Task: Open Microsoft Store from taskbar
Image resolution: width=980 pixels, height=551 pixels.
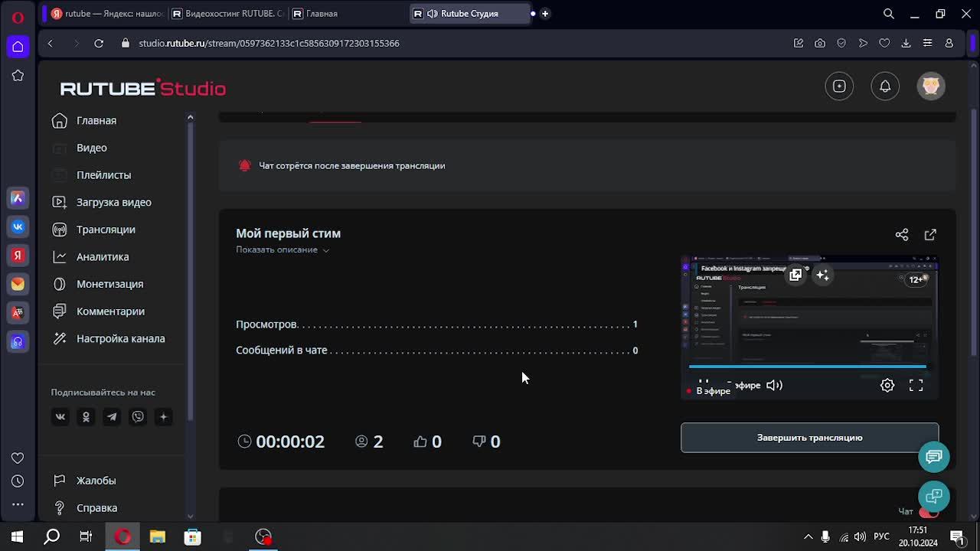Action: (192, 536)
